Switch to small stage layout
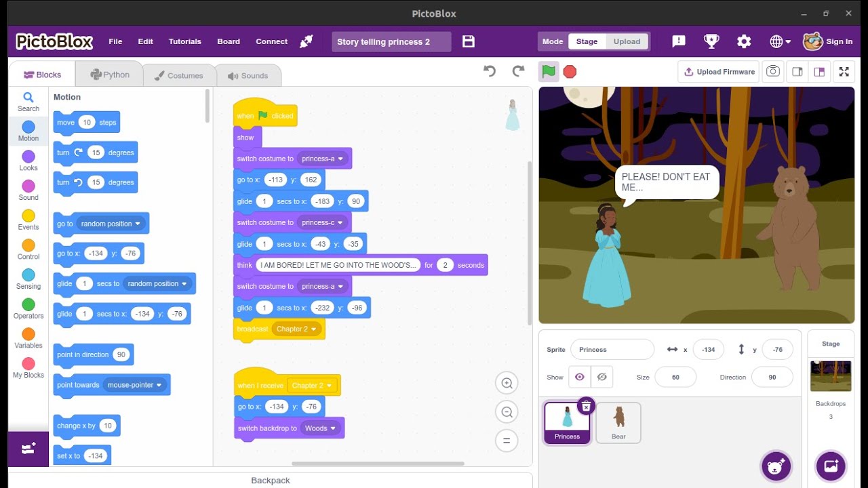 pos(797,71)
